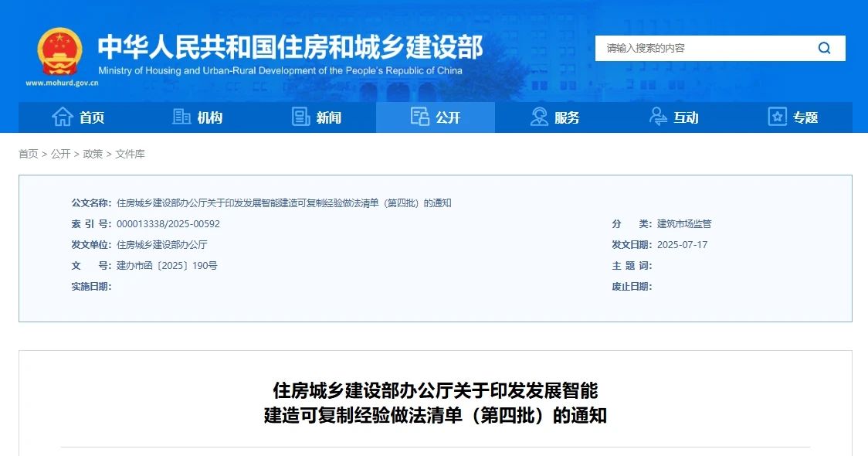The image size is (868, 456).
Task: Open the 新闻 navigation tab
Action: [x=328, y=117]
